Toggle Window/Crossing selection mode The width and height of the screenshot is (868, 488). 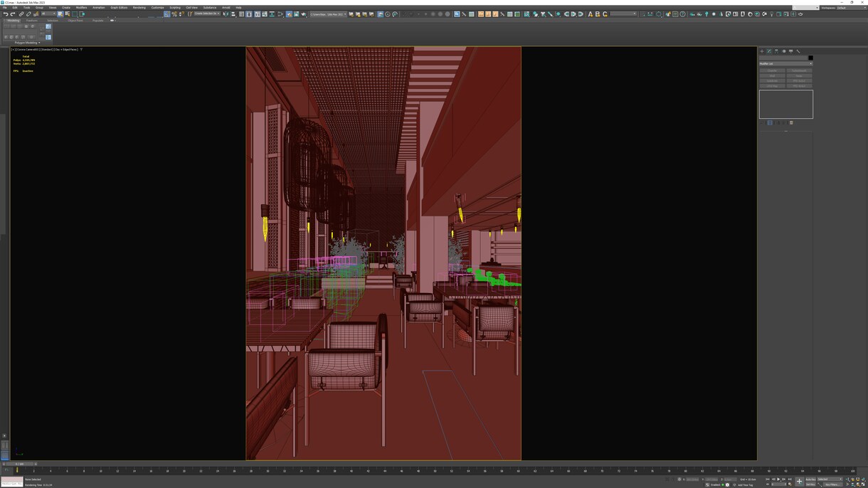point(82,14)
